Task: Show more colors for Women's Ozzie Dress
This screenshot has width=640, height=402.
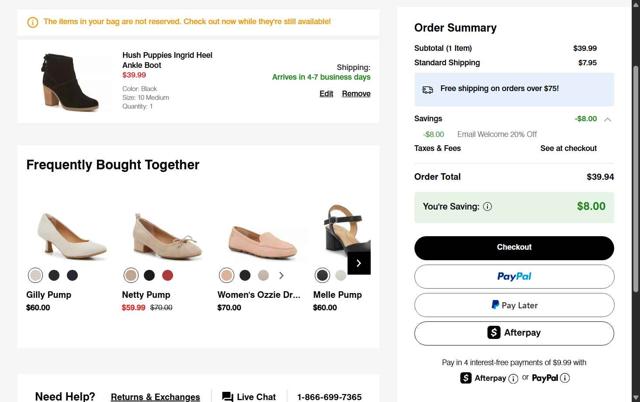Action: coord(281,275)
